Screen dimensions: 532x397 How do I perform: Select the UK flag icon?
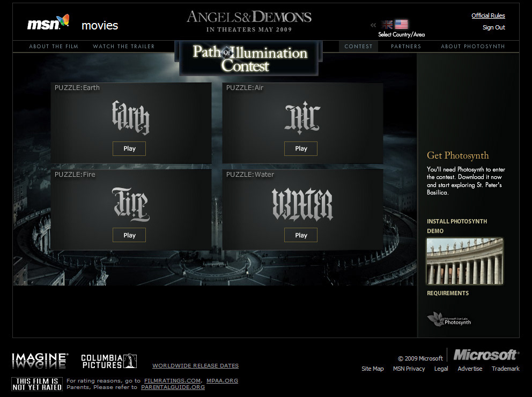coord(387,25)
